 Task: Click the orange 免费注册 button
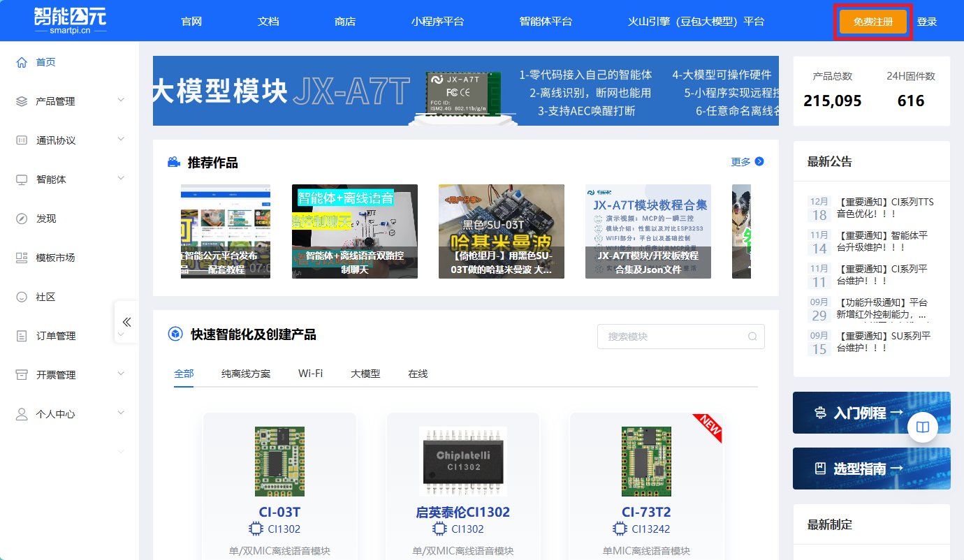873,22
